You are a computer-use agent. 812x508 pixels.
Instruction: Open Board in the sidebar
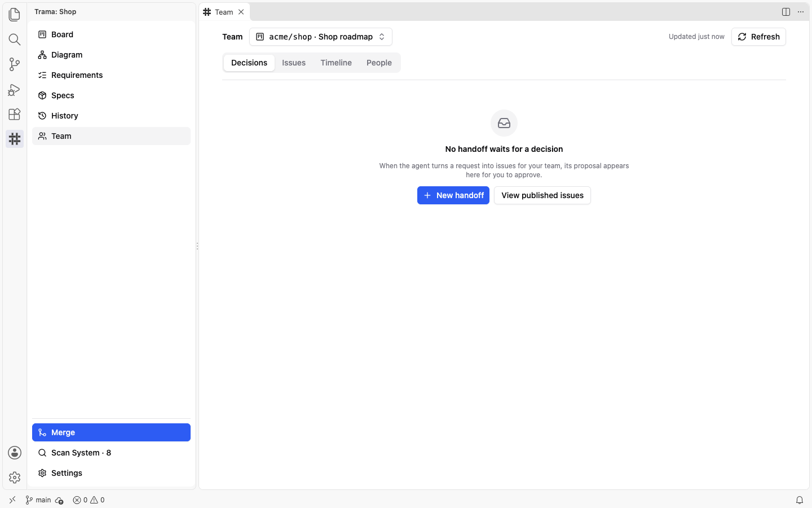[x=111, y=34]
